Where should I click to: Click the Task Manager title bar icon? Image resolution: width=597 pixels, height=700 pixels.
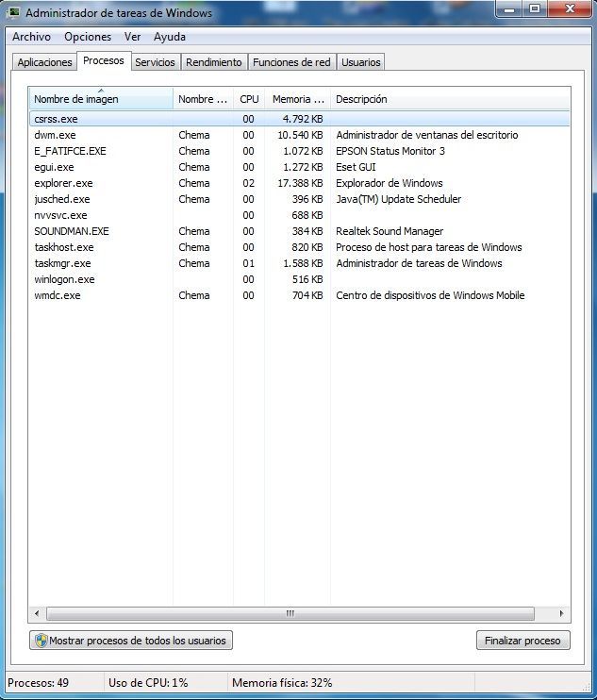coord(14,11)
